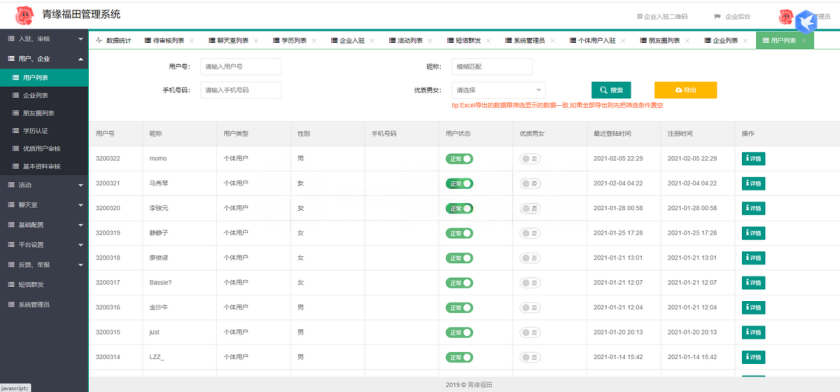Open 详情 for user momo
Viewport: 840px width, 392px height.
pyautogui.click(x=753, y=159)
